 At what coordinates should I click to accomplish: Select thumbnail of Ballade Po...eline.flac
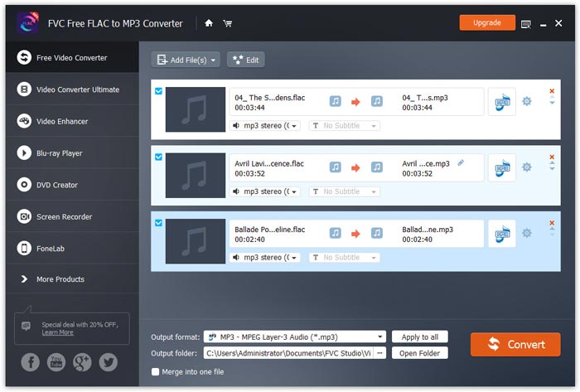click(x=196, y=241)
